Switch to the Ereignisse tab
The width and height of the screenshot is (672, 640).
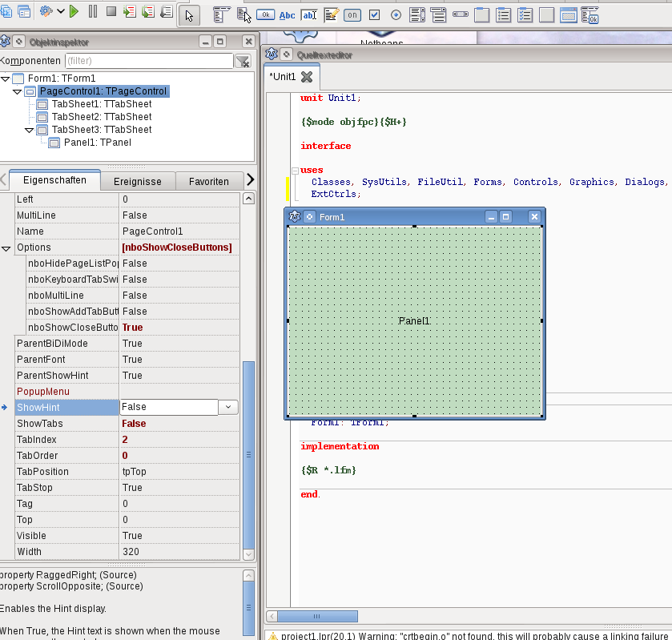point(138,181)
